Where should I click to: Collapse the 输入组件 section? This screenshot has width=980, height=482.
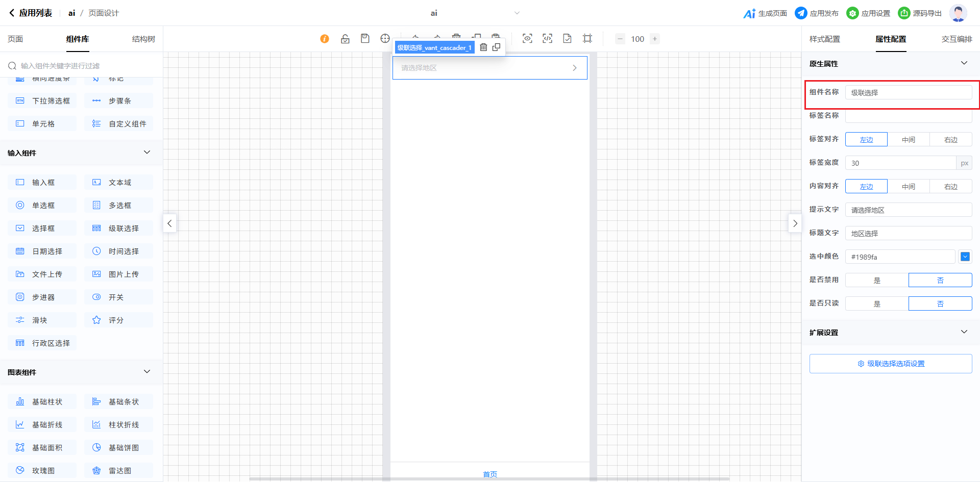click(x=147, y=153)
